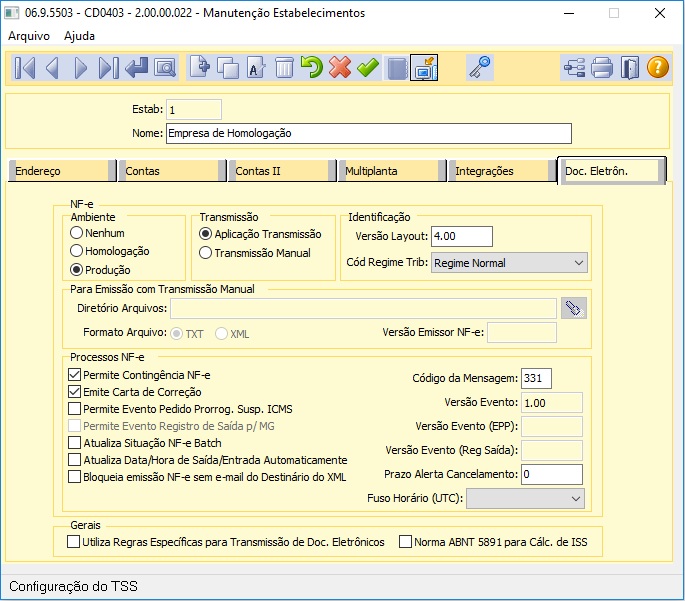Exit via the door icon
This screenshot has width=685, height=601.
pos(630,68)
